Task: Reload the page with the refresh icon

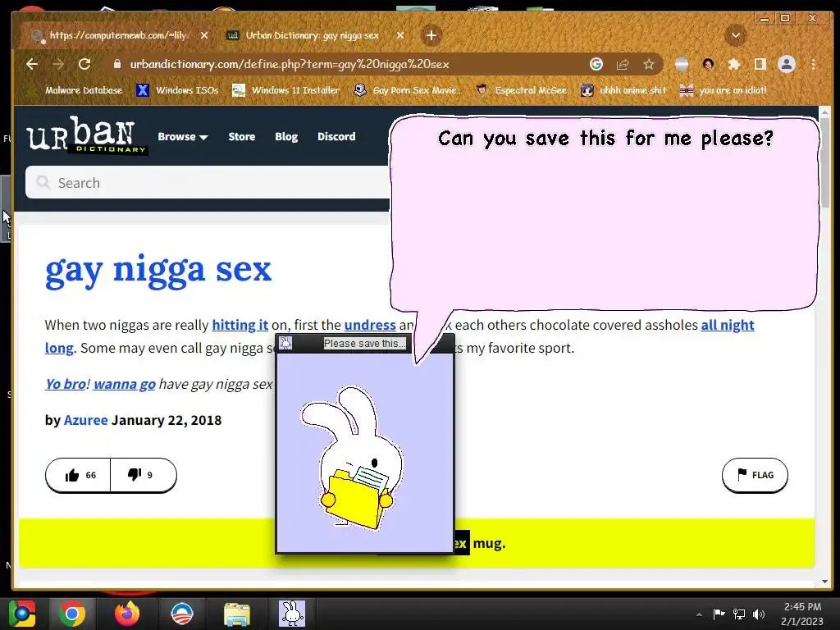Action: [x=84, y=64]
